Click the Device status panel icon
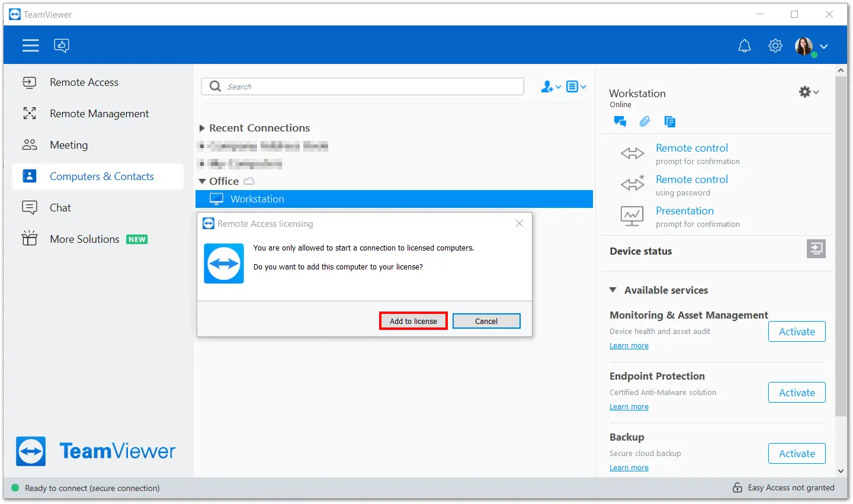853x504 pixels. 816,249
